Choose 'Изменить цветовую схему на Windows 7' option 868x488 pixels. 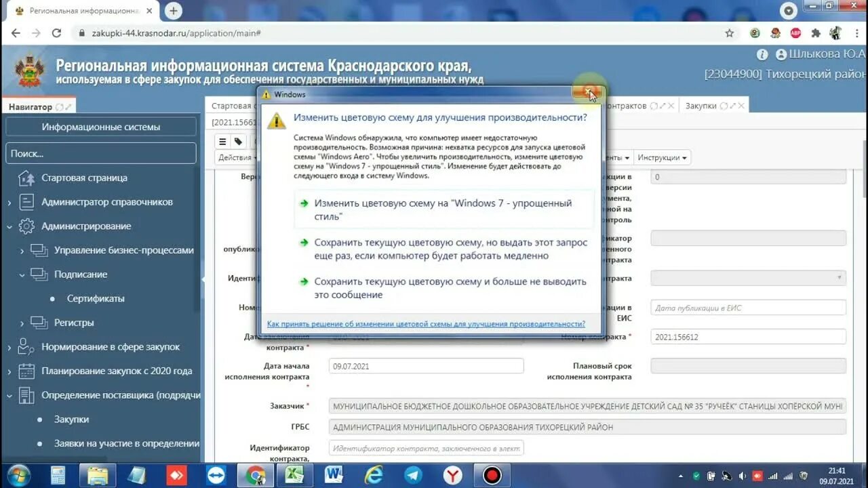444,209
